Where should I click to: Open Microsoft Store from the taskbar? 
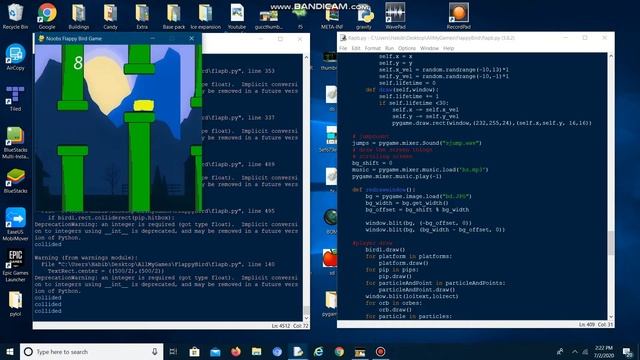click(x=194, y=351)
